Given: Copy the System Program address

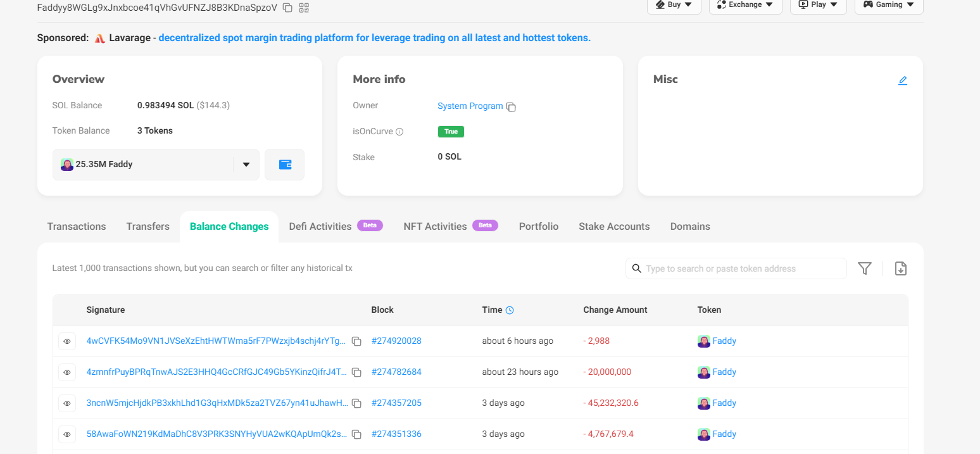Looking at the screenshot, I should 511,107.
